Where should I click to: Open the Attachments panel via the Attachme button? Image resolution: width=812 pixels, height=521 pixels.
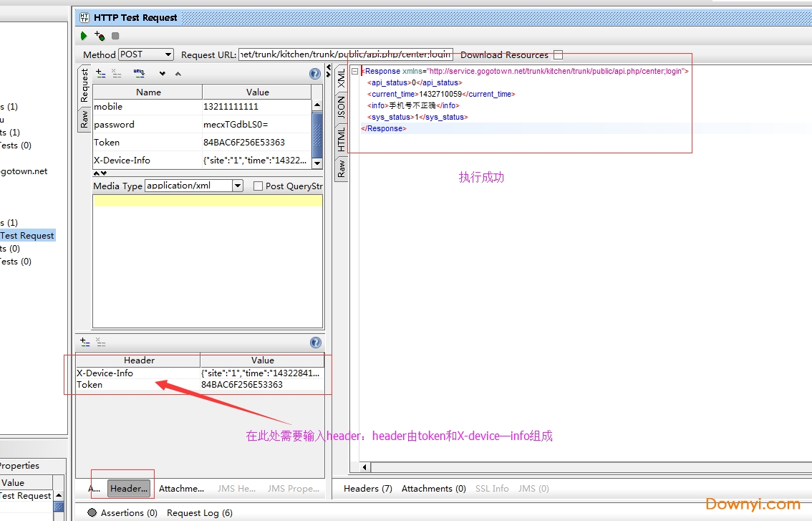coord(181,488)
